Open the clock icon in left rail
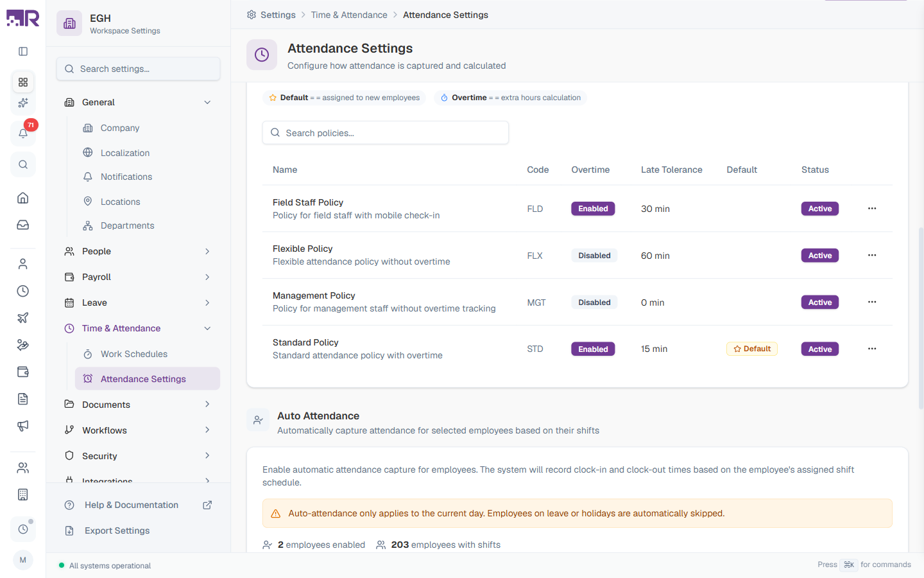The width and height of the screenshot is (924, 578). [x=23, y=291]
